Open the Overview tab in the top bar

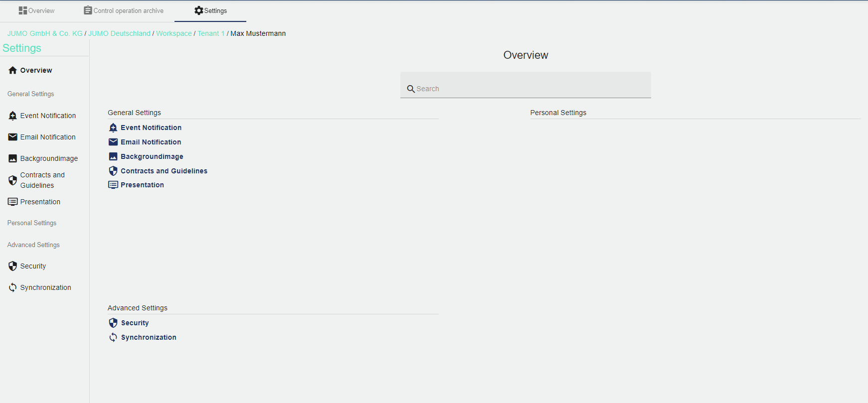(x=36, y=10)
